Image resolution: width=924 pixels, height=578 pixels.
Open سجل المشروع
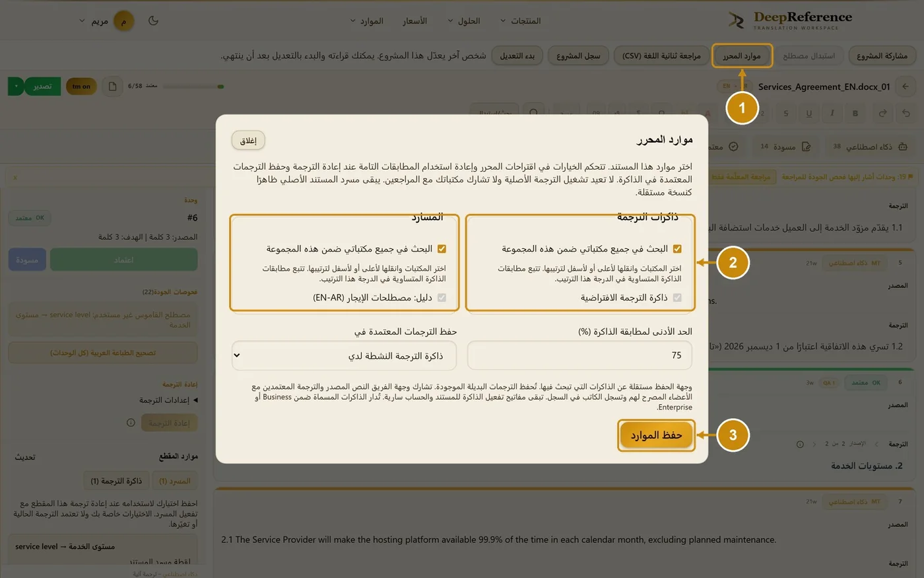578,56
